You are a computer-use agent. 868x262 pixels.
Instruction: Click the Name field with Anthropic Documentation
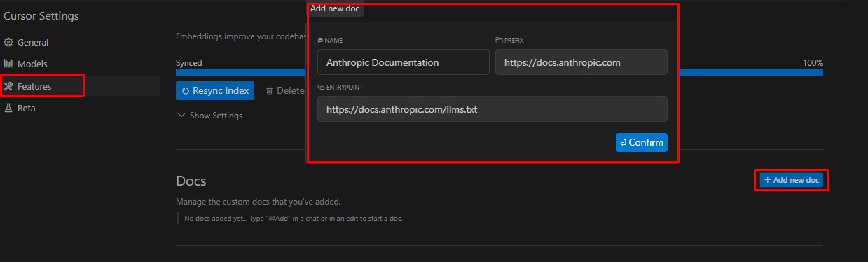(404, 62)
